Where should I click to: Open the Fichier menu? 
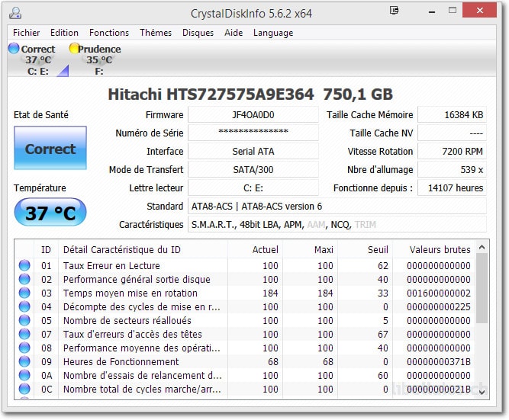(26, 33)
